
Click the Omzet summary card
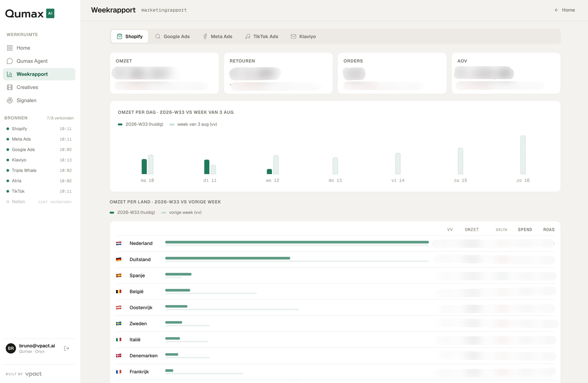click(x=164, y=73)
